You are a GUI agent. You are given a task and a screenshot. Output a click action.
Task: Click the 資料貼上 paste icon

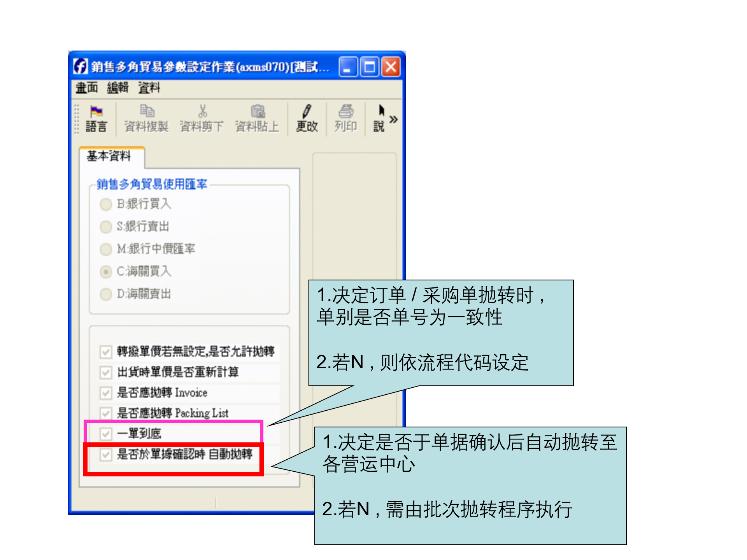[x=258, y=117]
